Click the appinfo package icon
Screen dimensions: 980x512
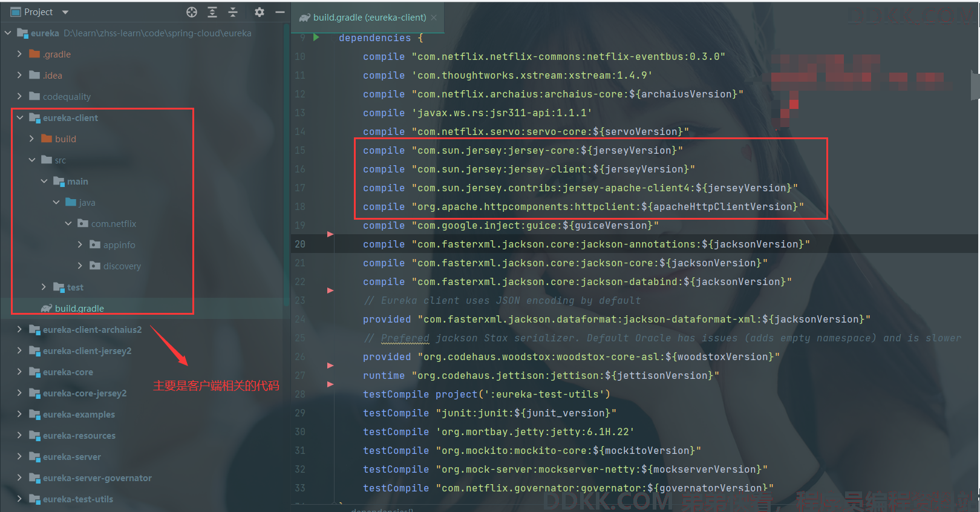point(95,245)
